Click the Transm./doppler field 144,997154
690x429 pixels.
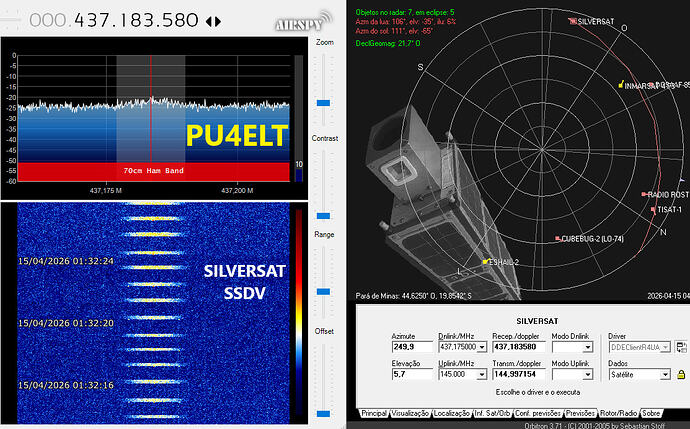[x=519, y=374]
